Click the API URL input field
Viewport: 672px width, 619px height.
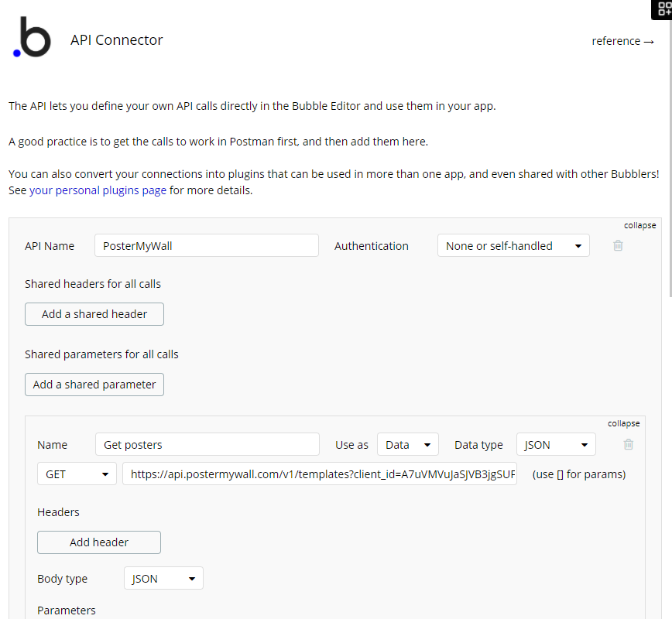pyautogui.click(x=320, y=474)
